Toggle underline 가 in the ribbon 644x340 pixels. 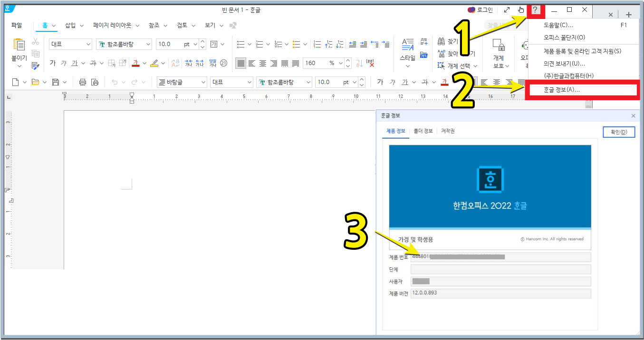pyautogui.click(x=74, y=63)
